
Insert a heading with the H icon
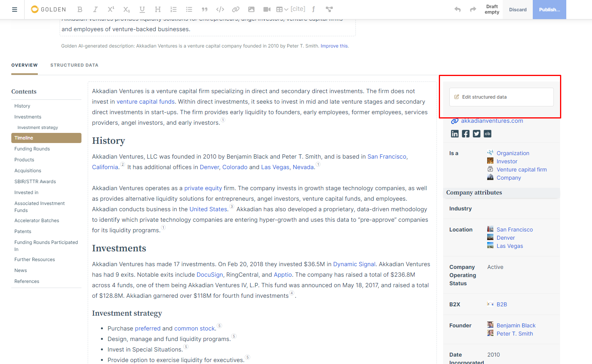[x=158, y=9]
